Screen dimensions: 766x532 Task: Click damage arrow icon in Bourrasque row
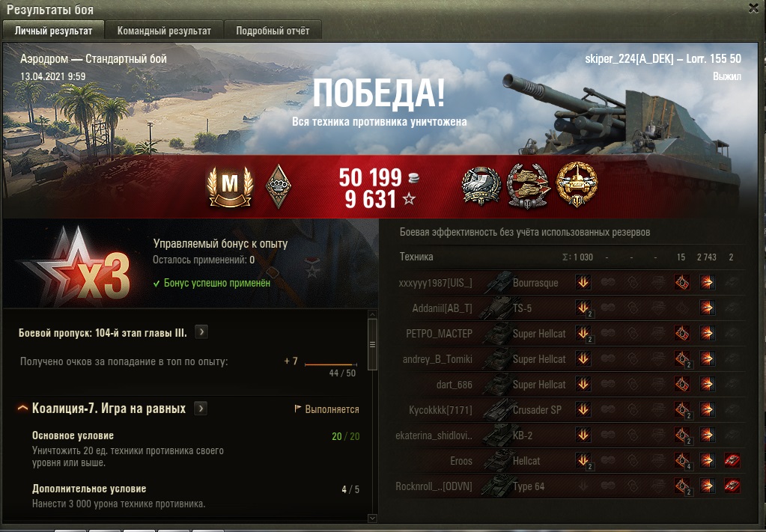707,283
